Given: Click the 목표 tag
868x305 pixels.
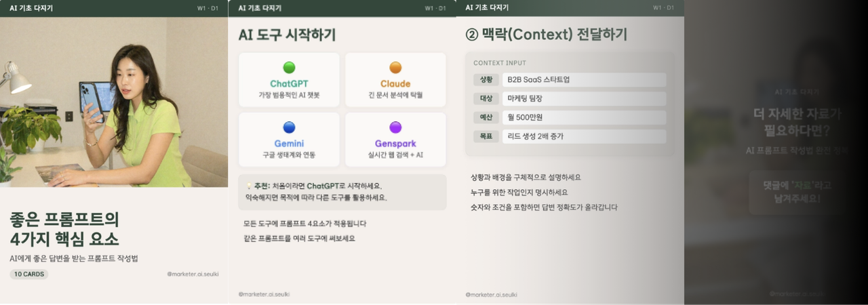Looking at the screenshot, I should point(486,137).
